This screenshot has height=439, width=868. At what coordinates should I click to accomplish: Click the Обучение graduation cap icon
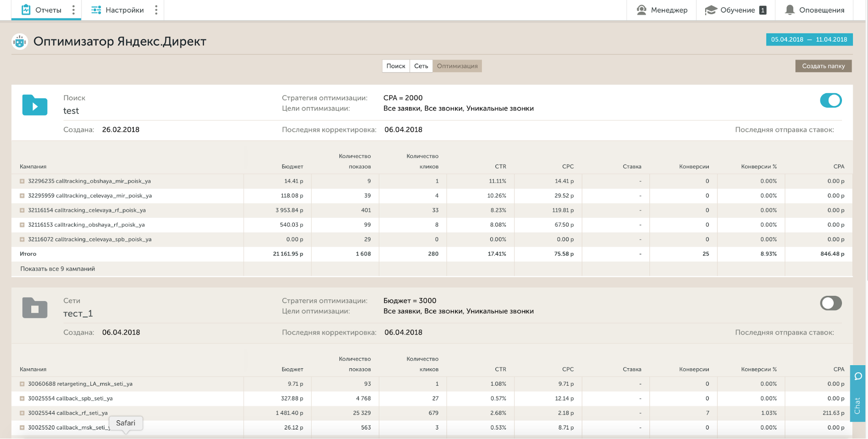pyautogui.click(x=710, y=10)
